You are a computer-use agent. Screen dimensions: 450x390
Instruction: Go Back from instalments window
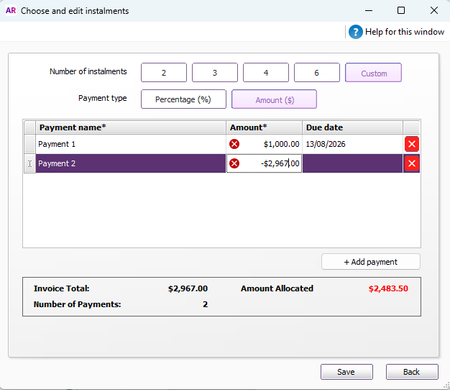coord(412,372)
